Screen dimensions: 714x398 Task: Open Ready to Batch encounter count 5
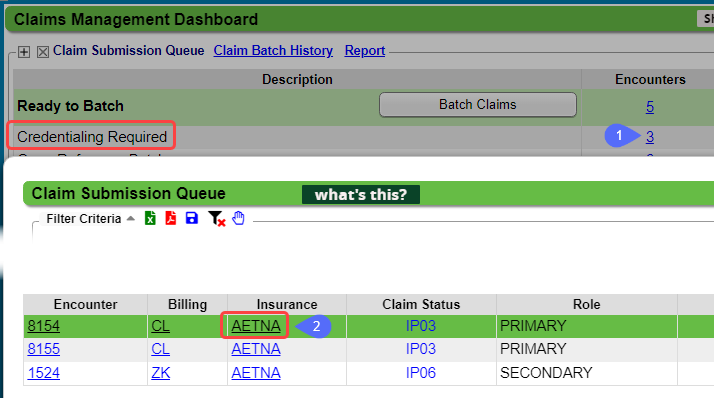[650, 107]
